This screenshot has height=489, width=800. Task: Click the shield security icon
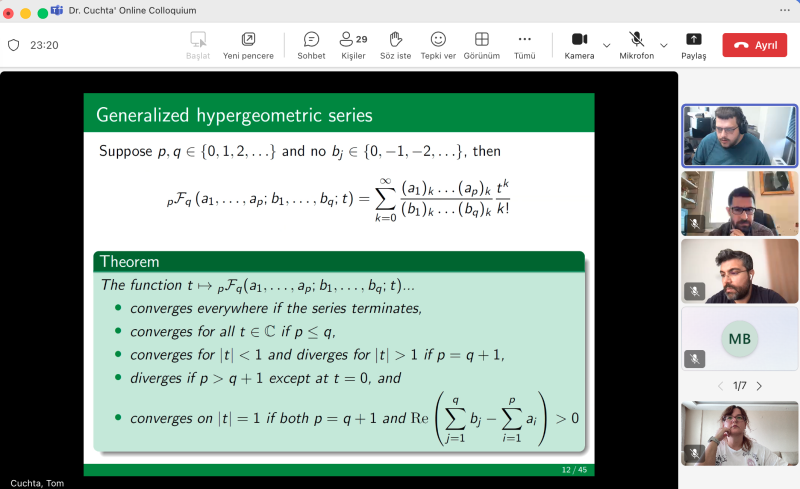[14, 45]
